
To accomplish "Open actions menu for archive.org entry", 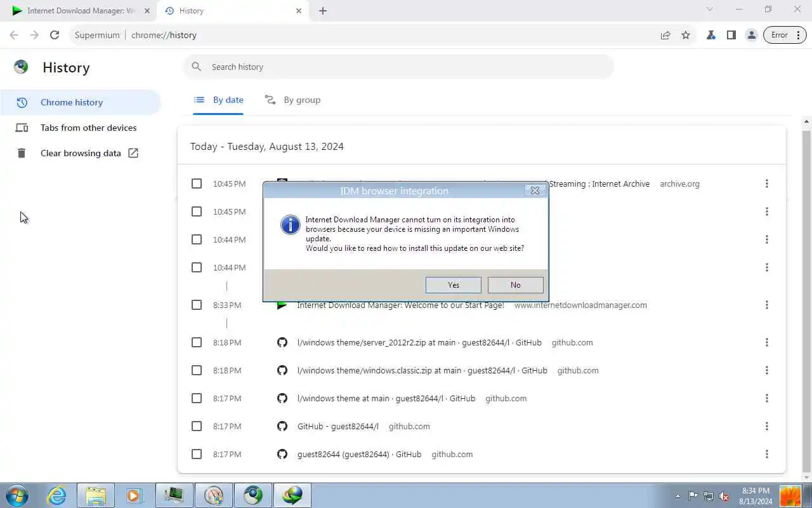I will pyautogui.click(x=766, y=184).
